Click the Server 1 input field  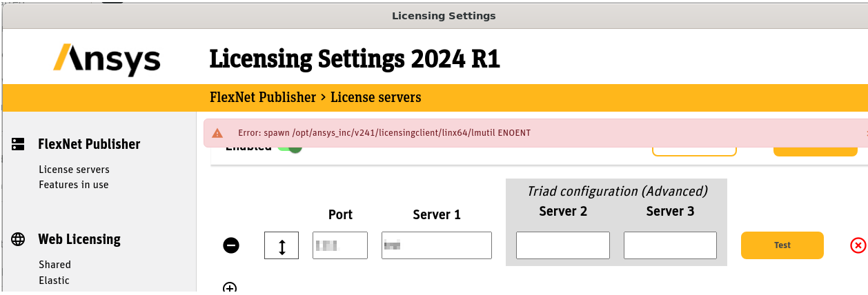click(437, 245)
